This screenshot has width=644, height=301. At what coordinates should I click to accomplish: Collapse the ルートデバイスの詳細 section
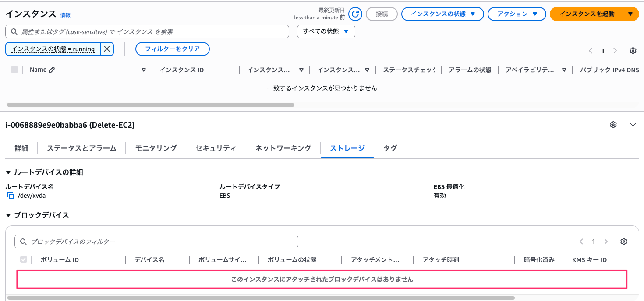[x=8, y=172]
